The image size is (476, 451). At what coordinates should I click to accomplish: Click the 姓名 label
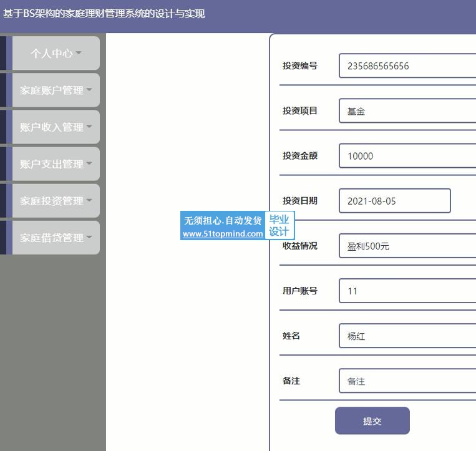(291, 336)
